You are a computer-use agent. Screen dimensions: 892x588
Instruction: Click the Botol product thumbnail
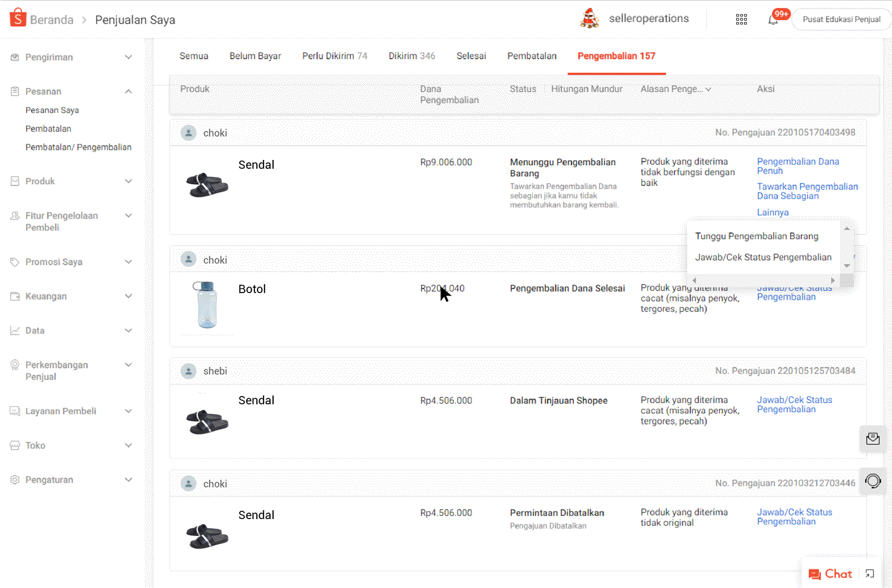point(205,304)
